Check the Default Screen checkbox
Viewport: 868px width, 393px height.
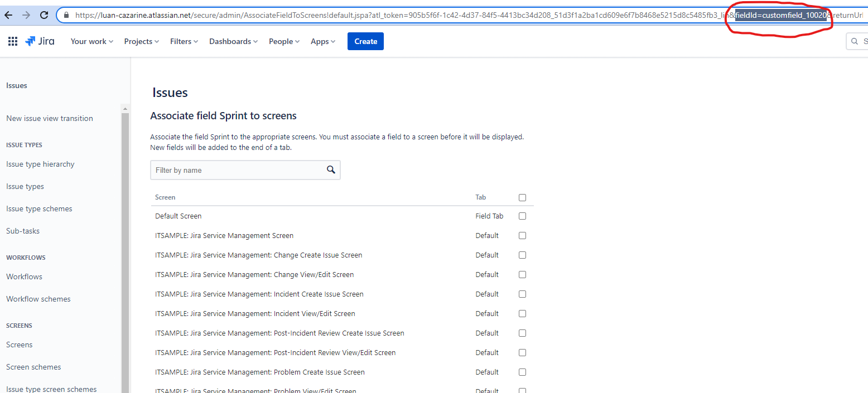522,216
